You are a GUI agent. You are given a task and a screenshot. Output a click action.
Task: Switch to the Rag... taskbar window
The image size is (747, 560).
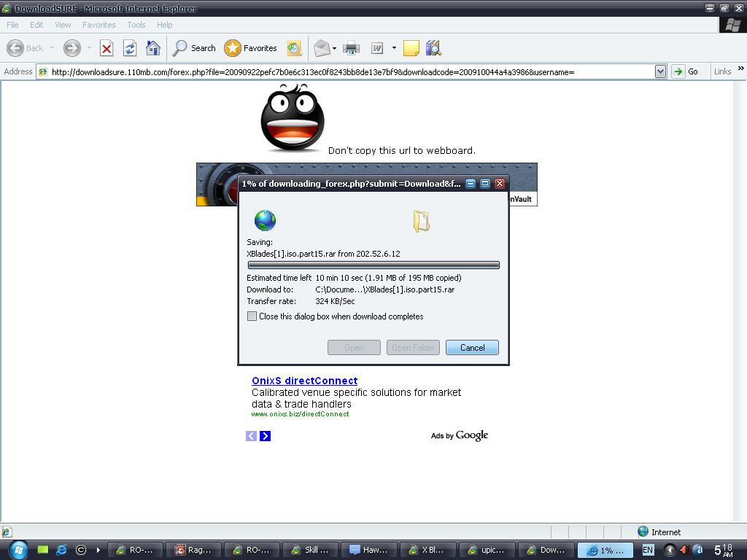pyautogui.click(x=193, y=550)
